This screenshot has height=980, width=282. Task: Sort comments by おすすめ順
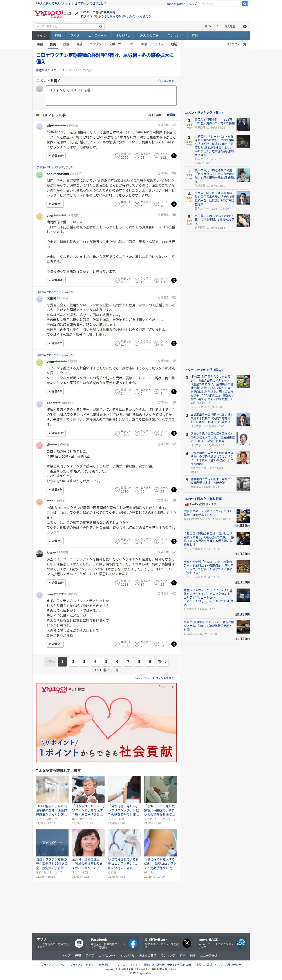(x=155, y=115)
